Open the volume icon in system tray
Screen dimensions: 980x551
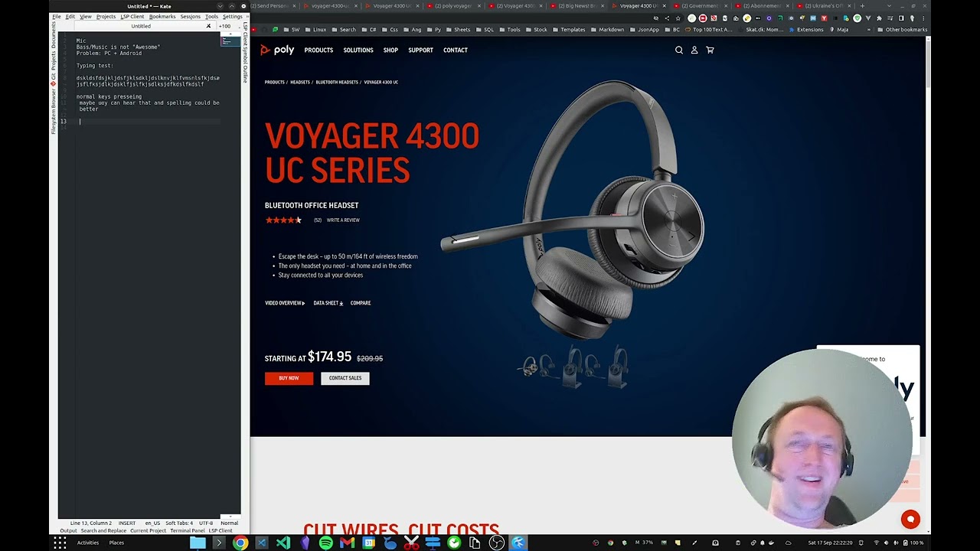pyautogui.click(x=887, y=543)
